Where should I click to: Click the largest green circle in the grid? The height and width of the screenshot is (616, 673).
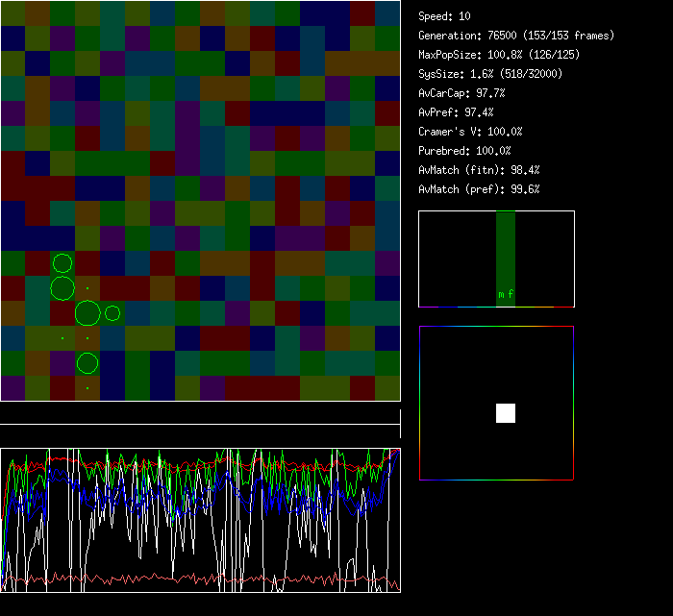87,313
